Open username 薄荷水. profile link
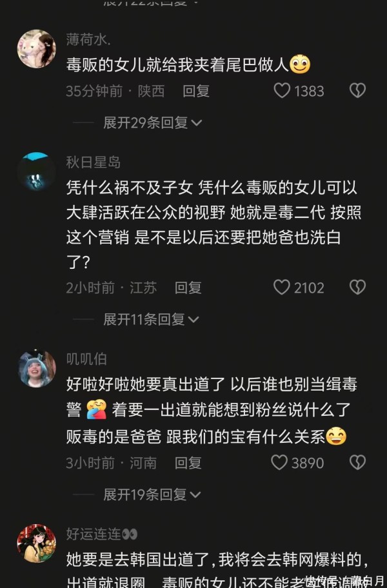This screenshot has width=387, height=588. point(88,39)
